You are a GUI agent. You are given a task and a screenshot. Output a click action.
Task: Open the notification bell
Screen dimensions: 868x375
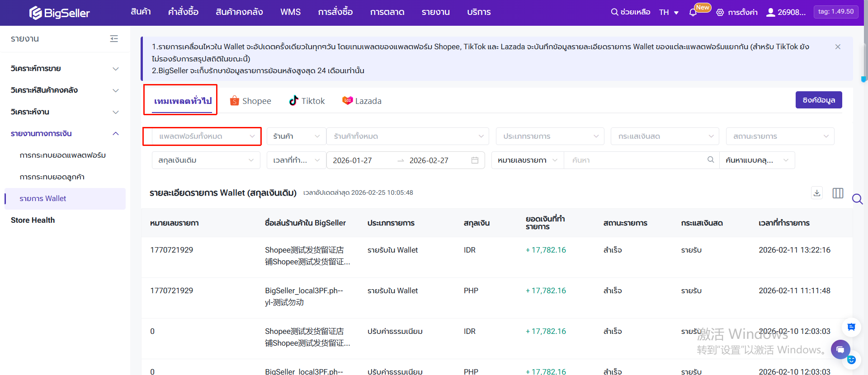693,13
